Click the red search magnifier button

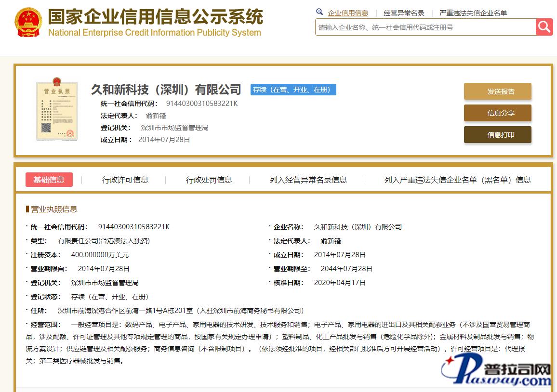tap(544, 27)
